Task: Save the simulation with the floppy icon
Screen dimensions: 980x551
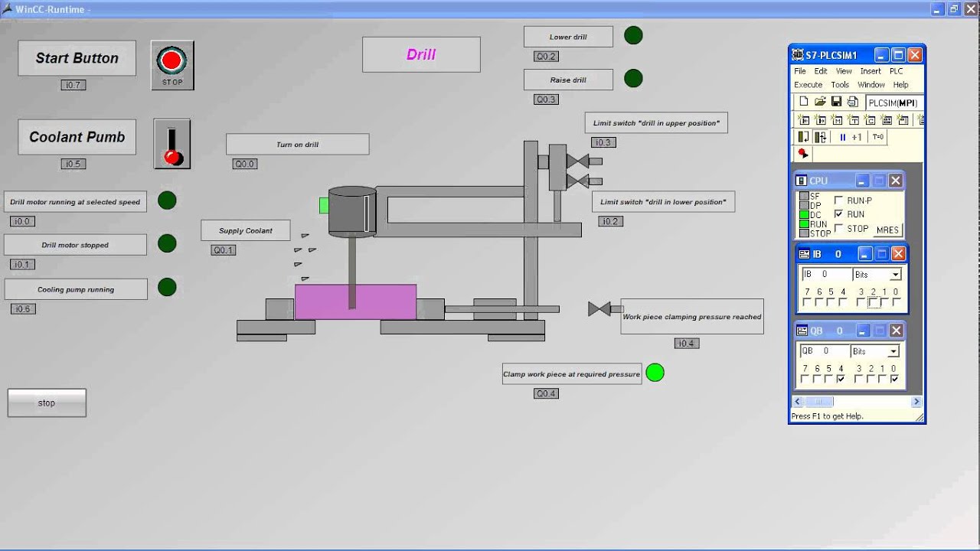Action: pos(836,102)
